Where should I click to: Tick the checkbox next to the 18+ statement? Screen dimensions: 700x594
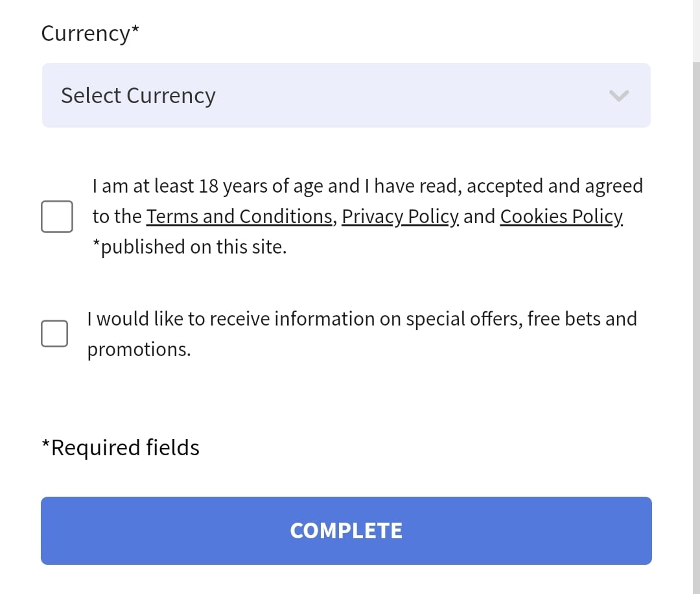tap(56, 217)
